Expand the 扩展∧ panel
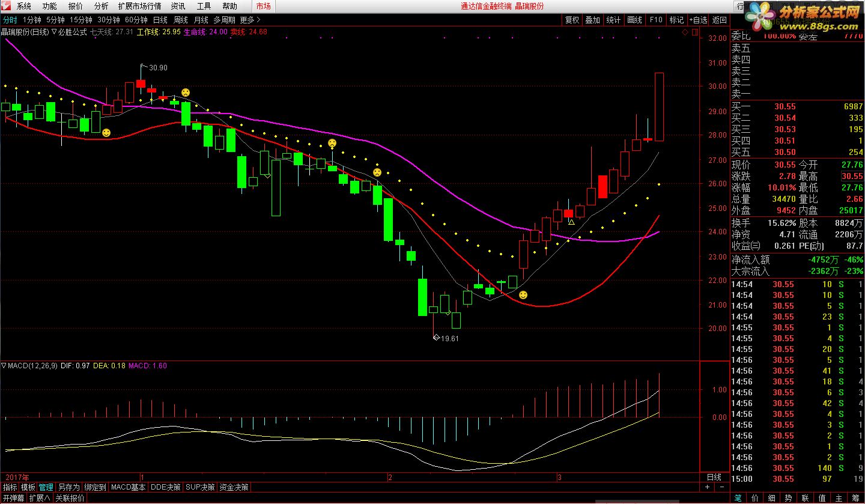The width and height of the screenshot is (865, 504). coord(40,498)
